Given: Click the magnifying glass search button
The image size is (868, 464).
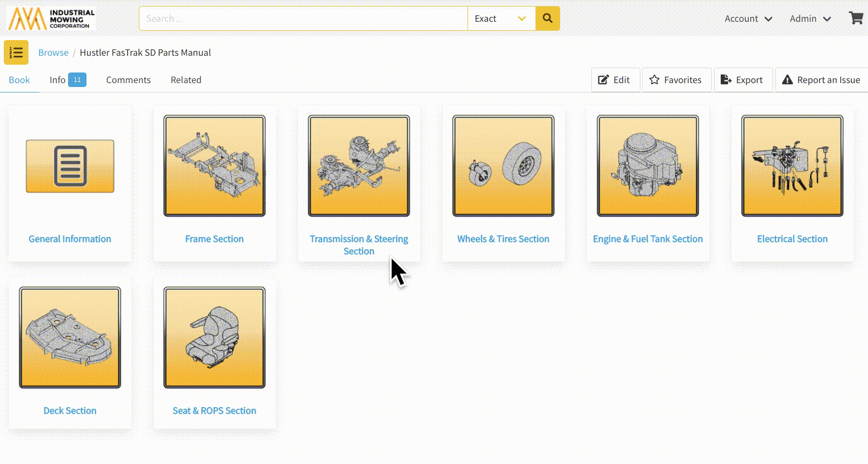Looking at the screenshot, I should coord(547,18).
